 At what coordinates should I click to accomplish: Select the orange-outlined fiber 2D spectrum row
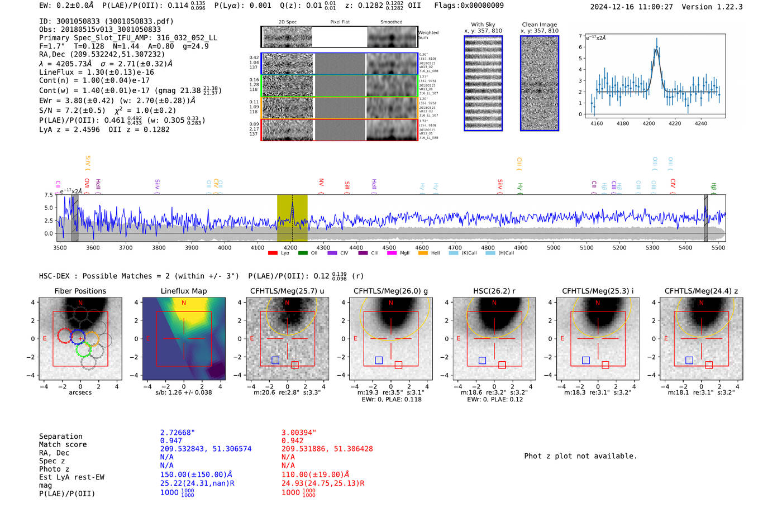(x=339, y=108)
